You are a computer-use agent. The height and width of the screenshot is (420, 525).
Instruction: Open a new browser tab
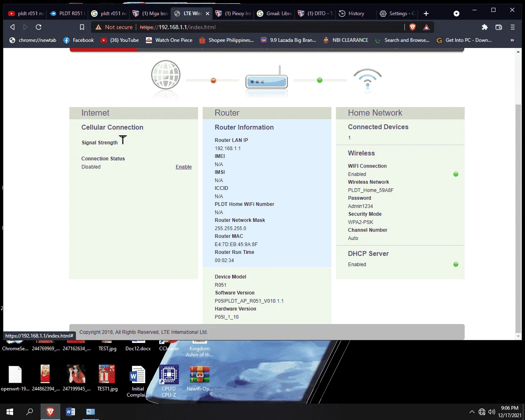click(426, 14)
